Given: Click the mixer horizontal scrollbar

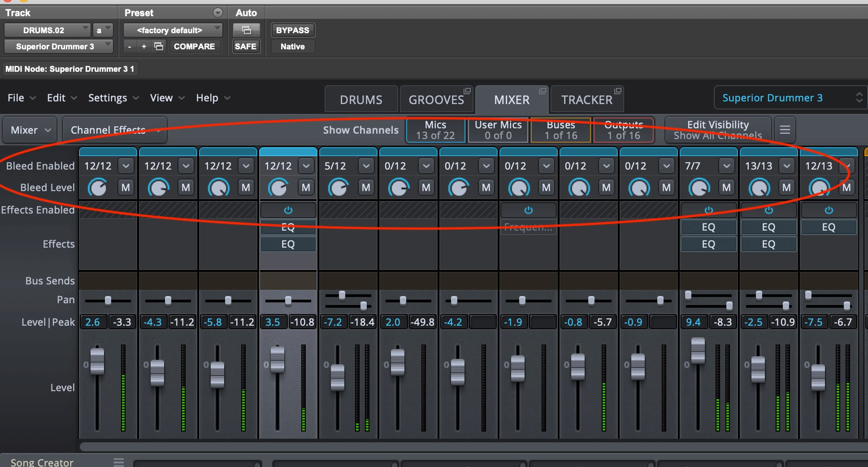Looking at the screenshot, I should 473,446.
